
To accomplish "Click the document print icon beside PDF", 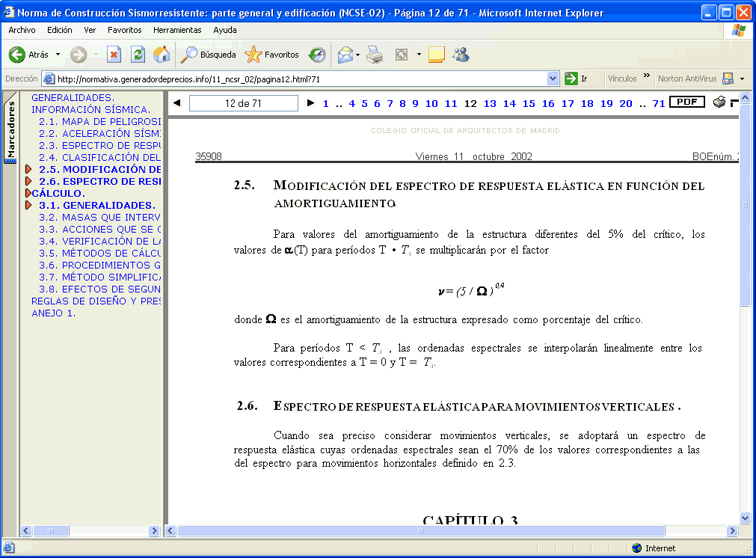I will click(x=719, y=102).
